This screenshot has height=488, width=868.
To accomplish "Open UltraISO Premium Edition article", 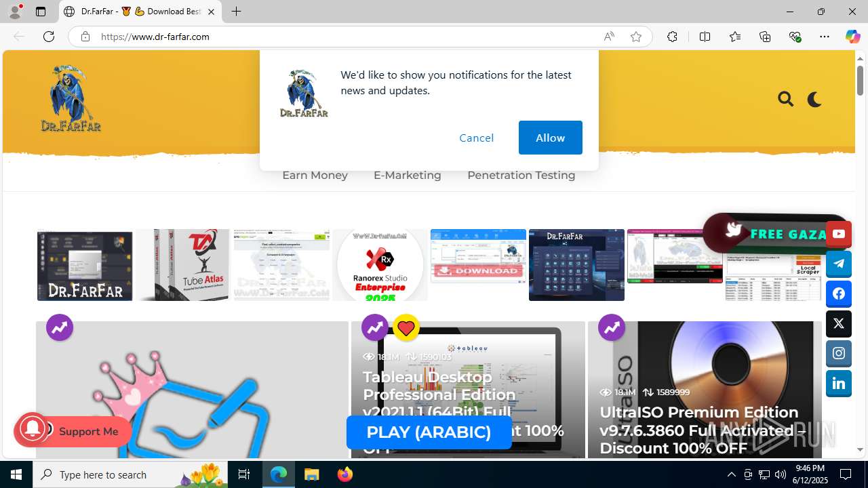I will coord(703,430).
